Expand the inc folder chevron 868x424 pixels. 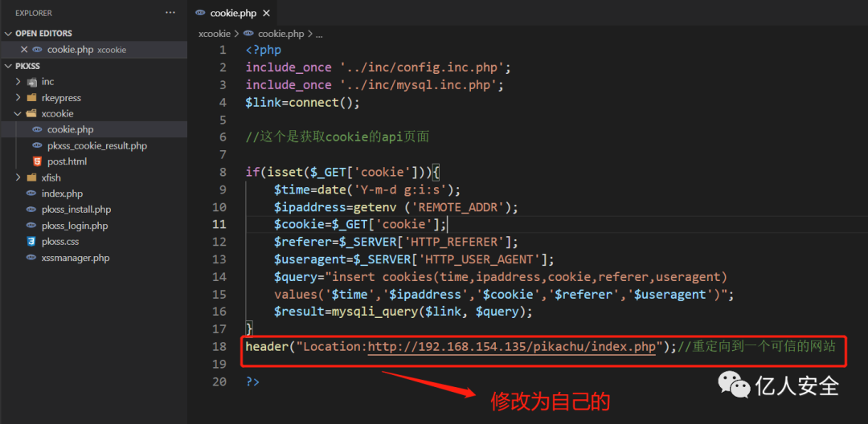tap(18, 82)
